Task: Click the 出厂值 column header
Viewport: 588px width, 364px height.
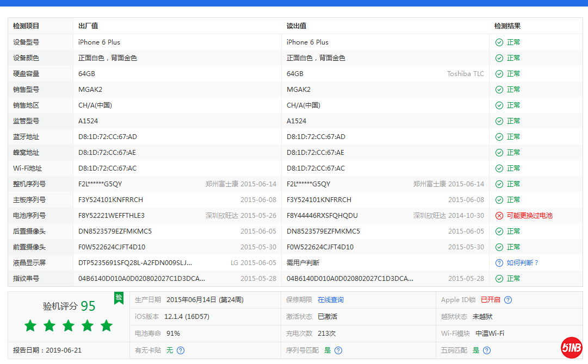Action: (x=88, y=26)
